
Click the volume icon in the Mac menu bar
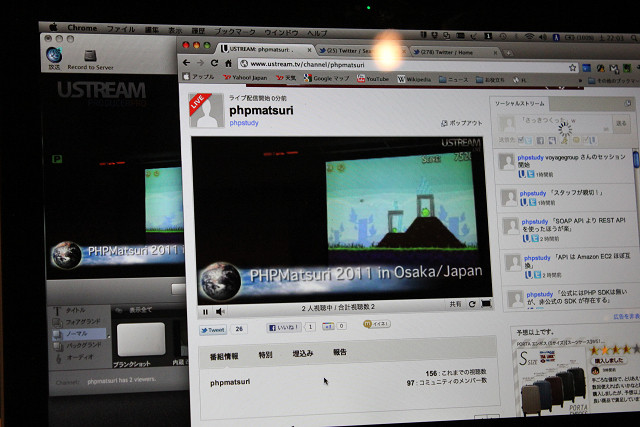(x=542, y=37)
